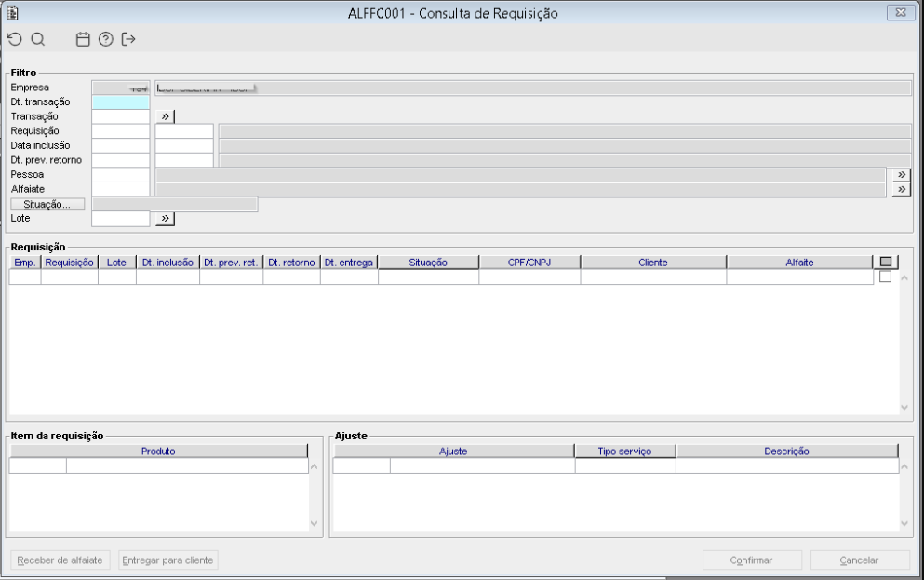924x580 pixels.
Task: Click the second Requisição filter field
Action: (184, 131)
